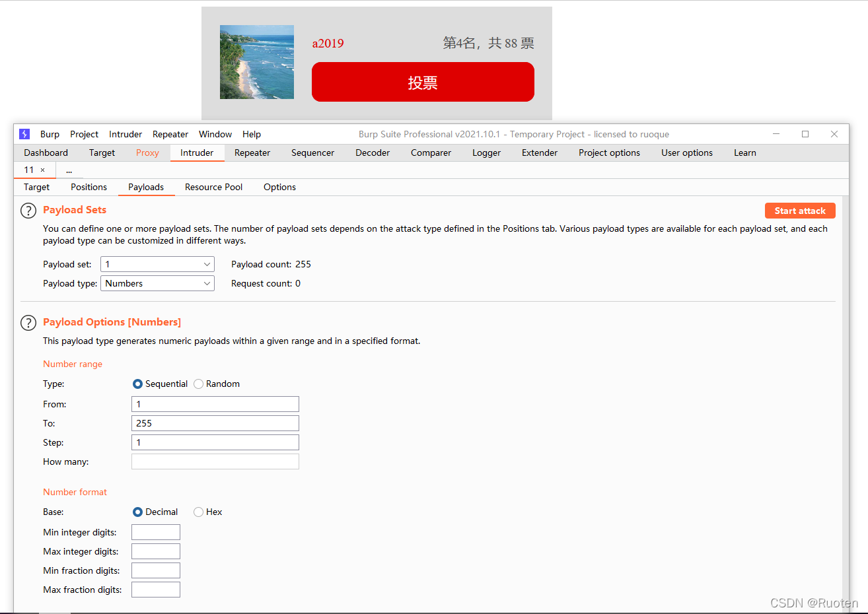
Task: Switch to the Decoder tab
Action: pyautogui.click(x=373, y=153)
